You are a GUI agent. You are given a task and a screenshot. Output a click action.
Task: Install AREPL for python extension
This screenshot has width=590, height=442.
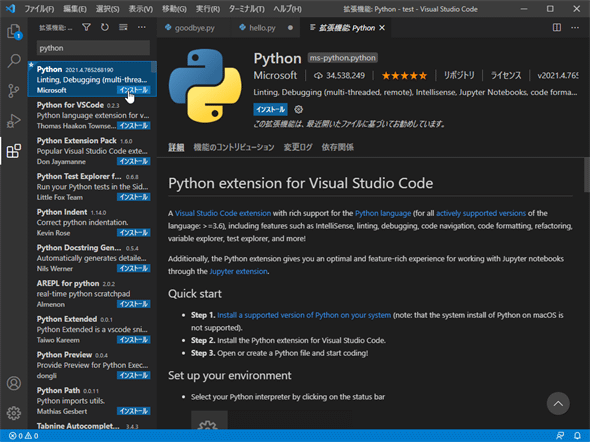134,304
